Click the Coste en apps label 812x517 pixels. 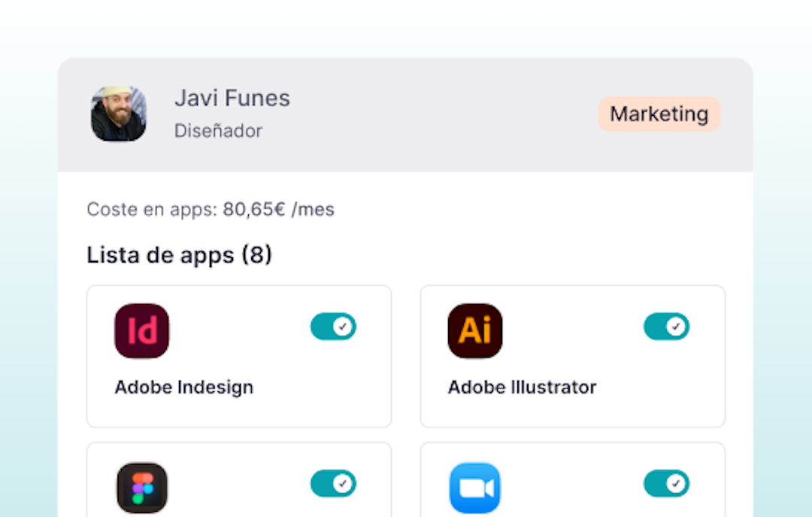coord(152,209)
